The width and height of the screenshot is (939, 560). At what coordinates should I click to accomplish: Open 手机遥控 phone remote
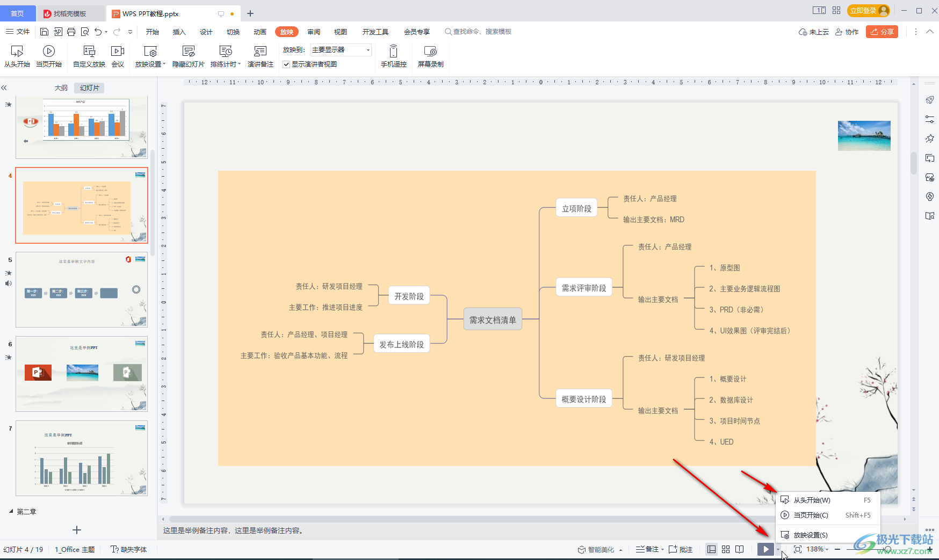[x=394, y=56]
